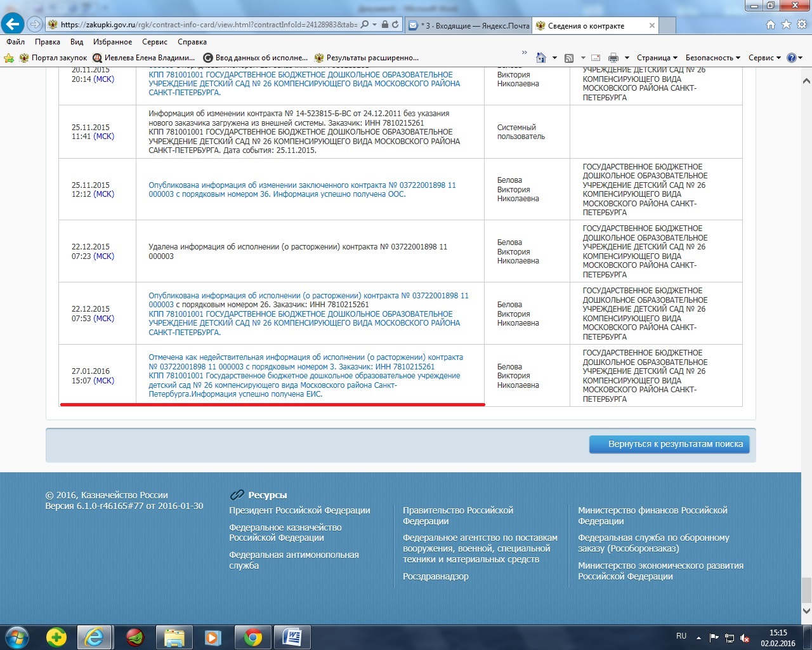Open the Сервис command bar dropdown
Viewport: 812px width, 650px height.
point(764,58)
